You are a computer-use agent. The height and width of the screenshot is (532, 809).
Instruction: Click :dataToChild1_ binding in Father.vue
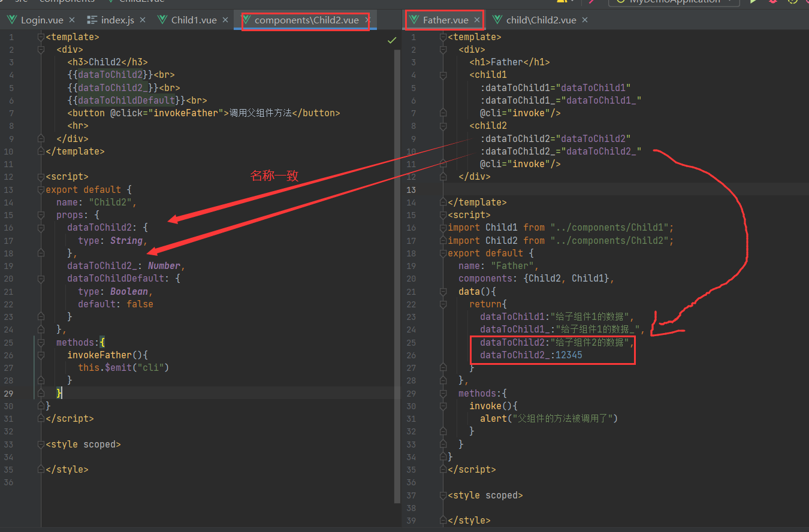click(561, 100)
